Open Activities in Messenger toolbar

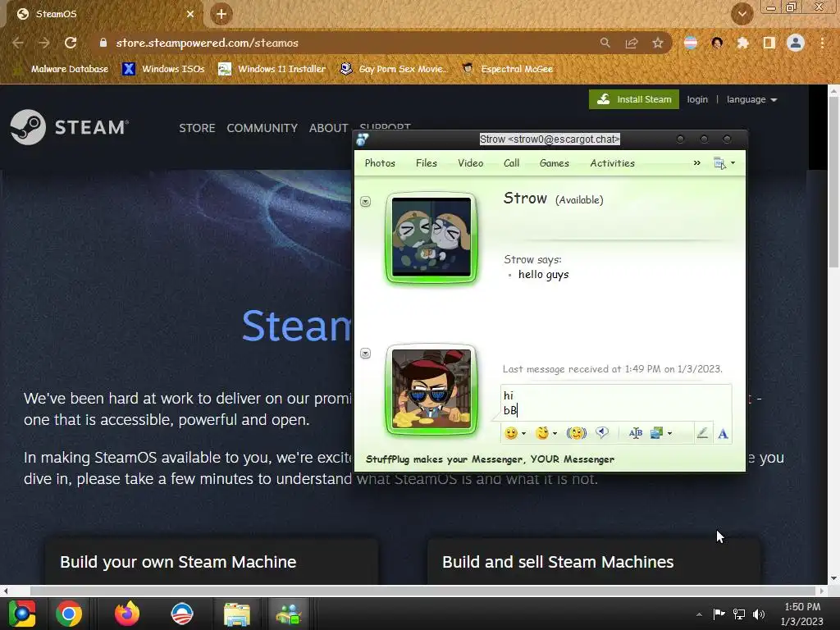612,163
